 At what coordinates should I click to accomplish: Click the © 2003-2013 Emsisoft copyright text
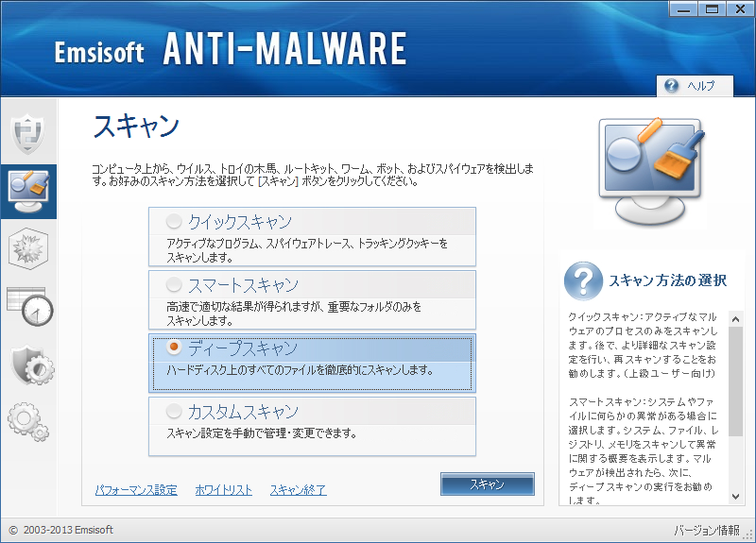coord(61,530)
